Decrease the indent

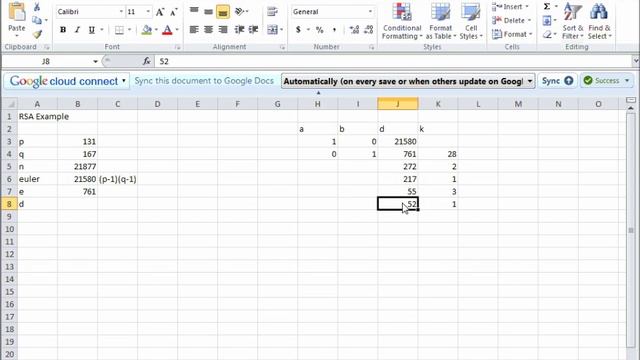click(x=240, y=29)
